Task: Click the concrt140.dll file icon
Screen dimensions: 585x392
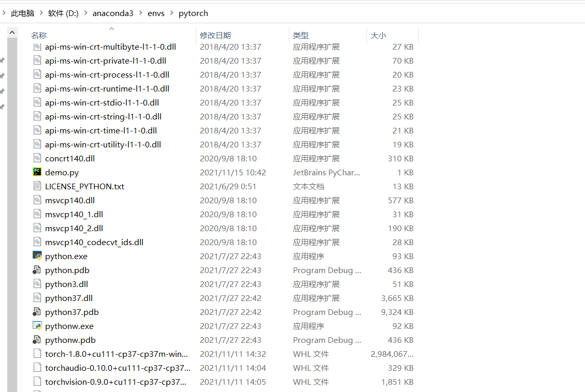Action: click(x=37, y=158)
